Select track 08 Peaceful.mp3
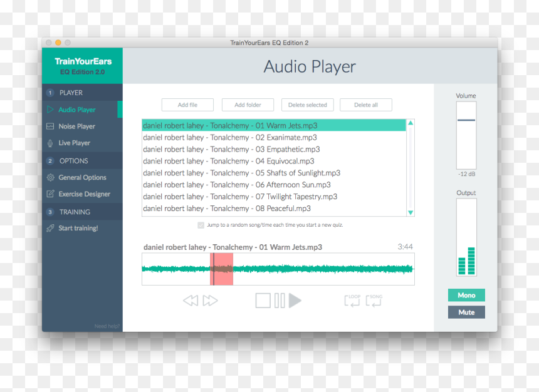Viewport: 539px width, 392px height. (x=274, y=209)
